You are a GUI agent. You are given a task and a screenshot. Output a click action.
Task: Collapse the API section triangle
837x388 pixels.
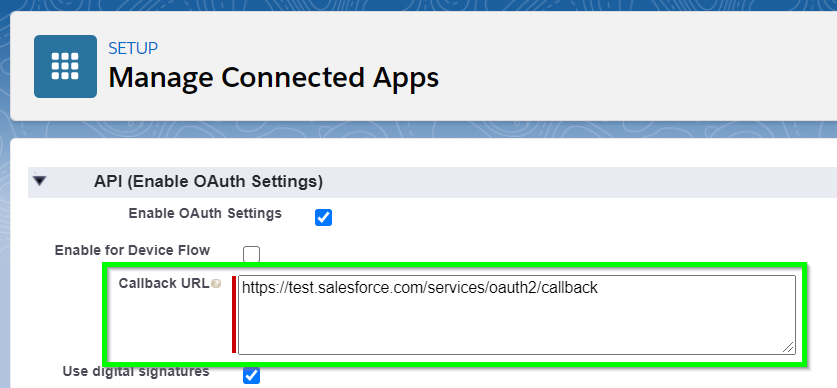pyautogui.click(x=40, y=181)
